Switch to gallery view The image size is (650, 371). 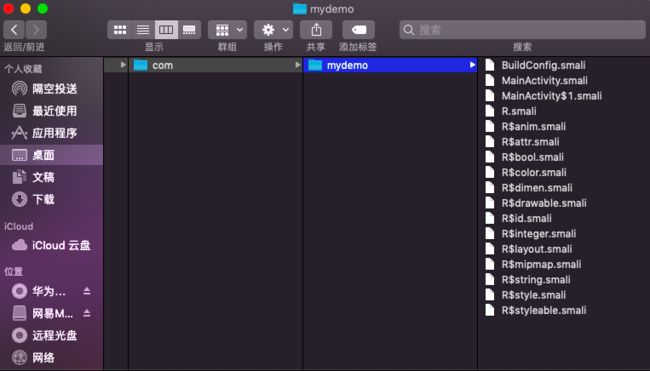tap(189, 30)
